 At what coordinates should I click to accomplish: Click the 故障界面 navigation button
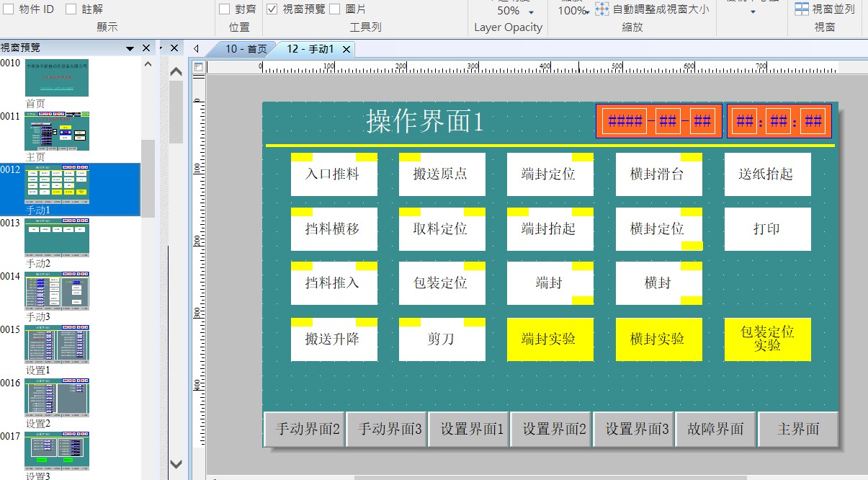(715, 430)
